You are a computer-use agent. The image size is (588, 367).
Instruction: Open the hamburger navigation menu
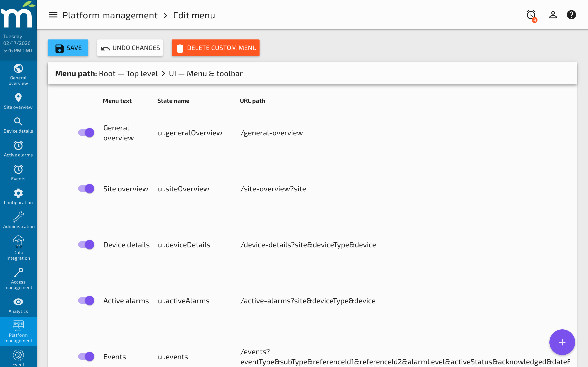click(53, 15)
